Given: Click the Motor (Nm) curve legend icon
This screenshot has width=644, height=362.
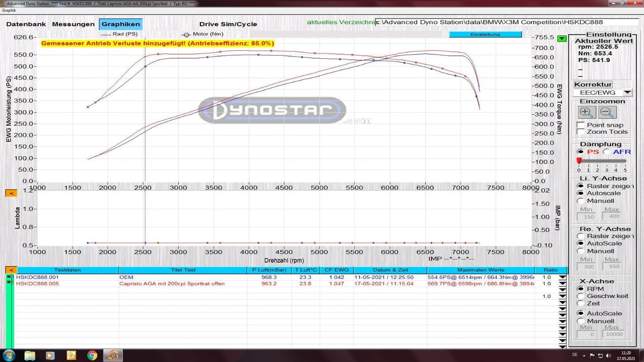Looking at the screenshot, I should coord(186,34).
